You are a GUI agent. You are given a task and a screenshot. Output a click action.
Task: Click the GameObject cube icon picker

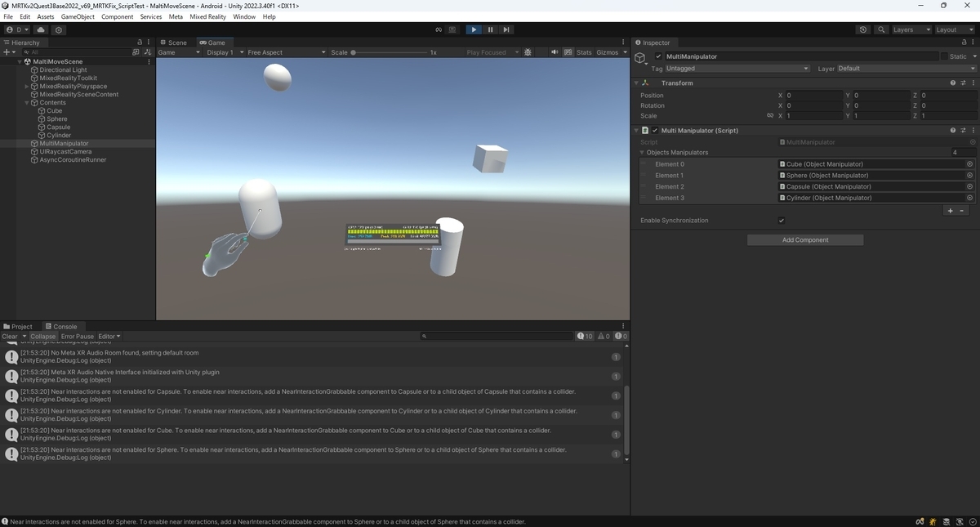[x=641, y=57]
